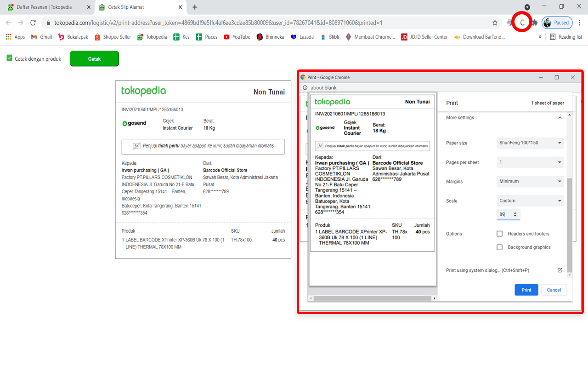The height and width of the screenshot is (368, 588).
Task: Open the Blibli bookmark
Action: tap(330, 37)
